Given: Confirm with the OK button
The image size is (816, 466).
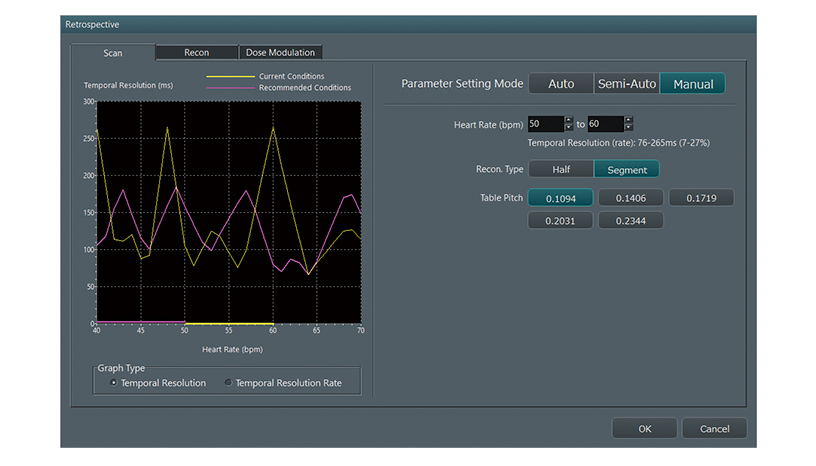Looking at the screenshot, I should point(645,429).
